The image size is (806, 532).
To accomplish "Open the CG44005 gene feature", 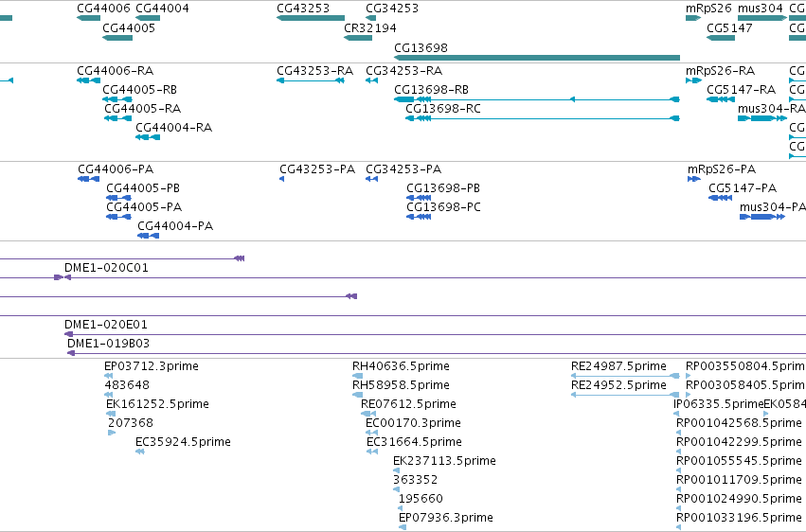I will (117, 38).
